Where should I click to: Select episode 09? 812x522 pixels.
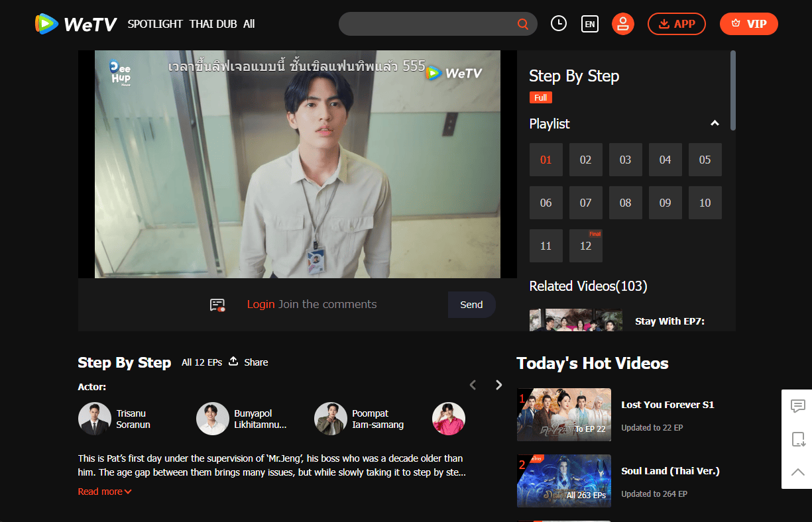pyautogui.click(x=666, y=203)
